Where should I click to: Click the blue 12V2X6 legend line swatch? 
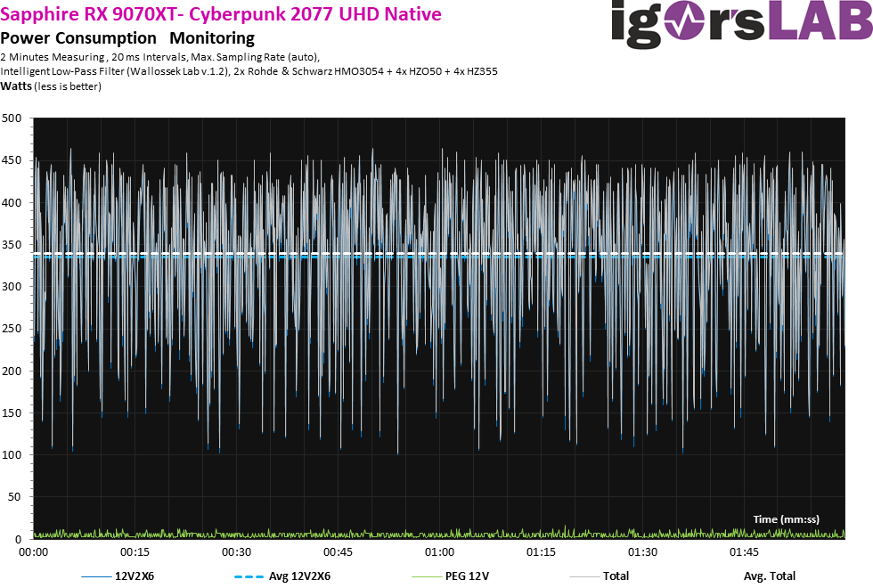tap(96, 577)
